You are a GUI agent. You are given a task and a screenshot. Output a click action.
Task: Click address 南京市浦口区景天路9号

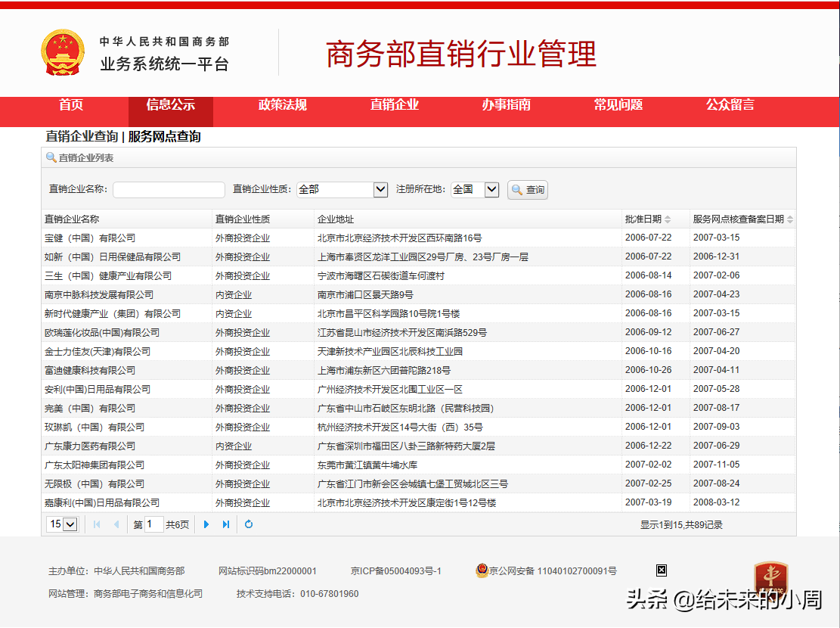click(x=365, y=295)
